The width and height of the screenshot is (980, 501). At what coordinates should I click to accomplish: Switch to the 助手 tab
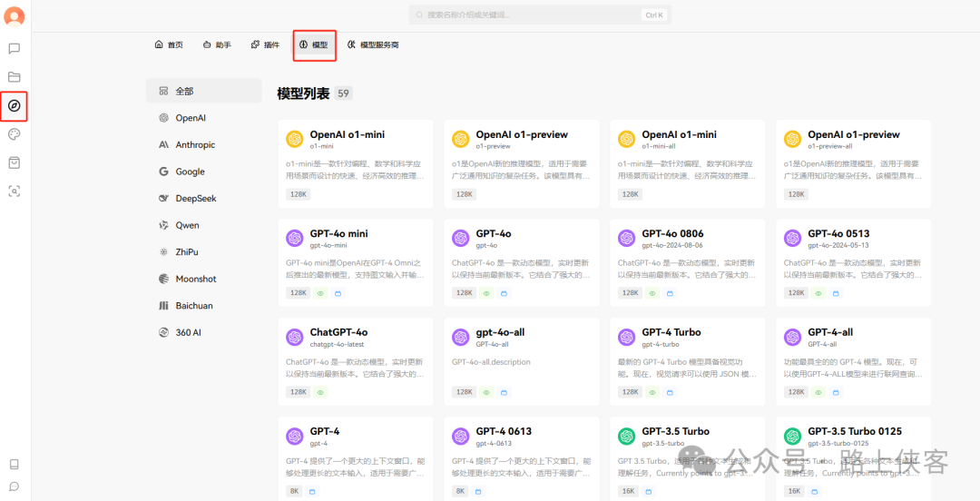click(x=217, y=45)
